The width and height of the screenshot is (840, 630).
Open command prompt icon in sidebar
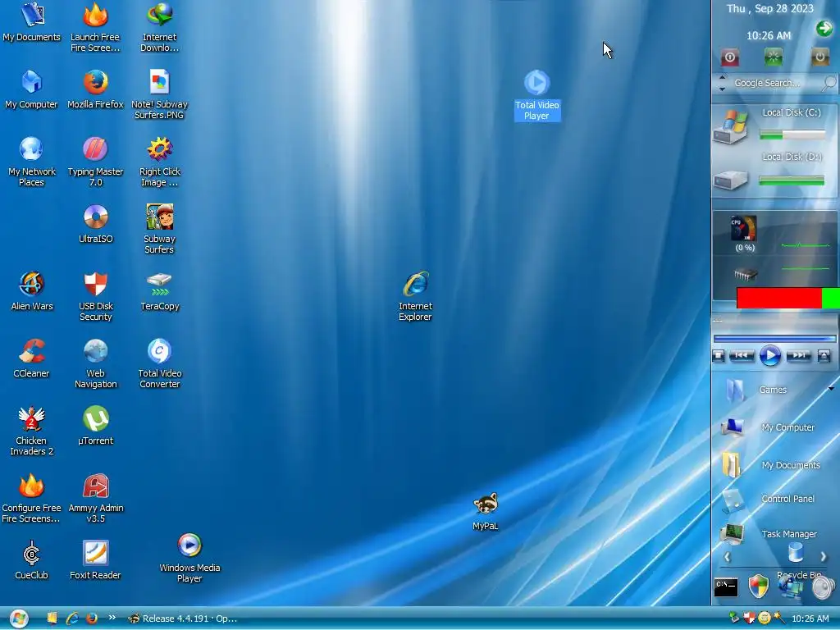click(726, 587)
